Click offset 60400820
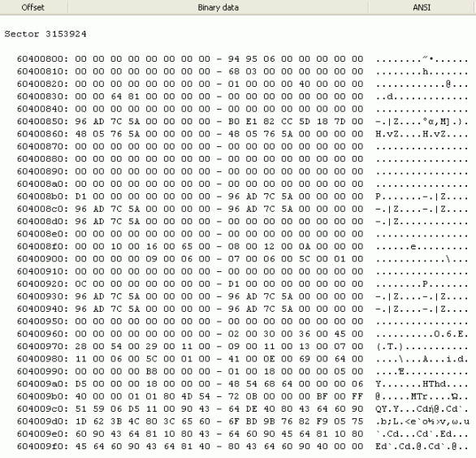The image size is (476, 458). pyautogui.click(x=42, y=84)
